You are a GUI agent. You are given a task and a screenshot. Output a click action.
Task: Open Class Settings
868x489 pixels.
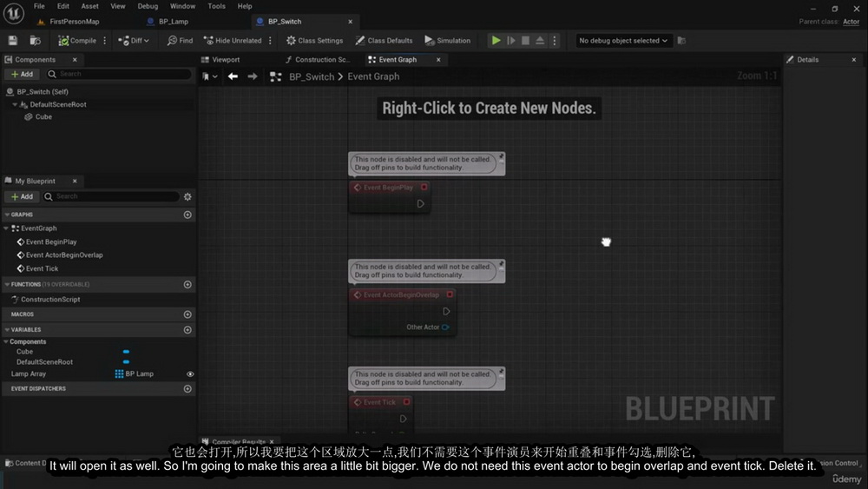coord(314,41)
